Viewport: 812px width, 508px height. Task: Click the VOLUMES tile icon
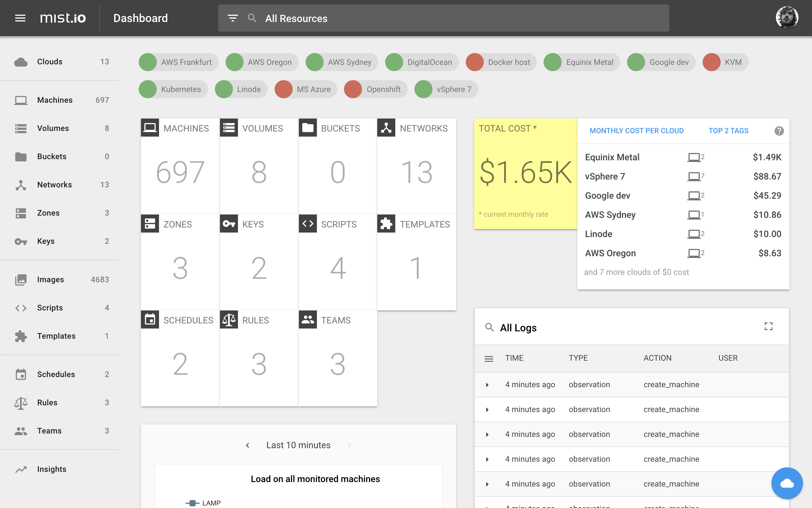point(229,128)
